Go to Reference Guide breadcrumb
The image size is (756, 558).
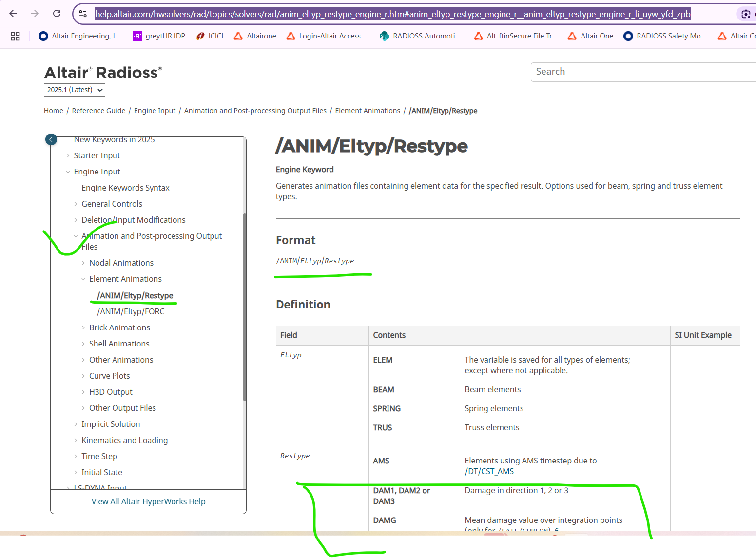[98, 111]
